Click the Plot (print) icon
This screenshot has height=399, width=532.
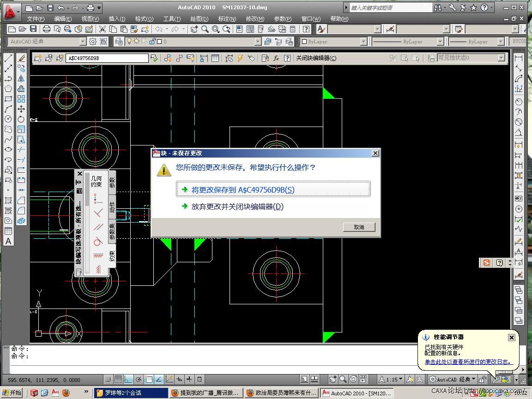point(47,29)
